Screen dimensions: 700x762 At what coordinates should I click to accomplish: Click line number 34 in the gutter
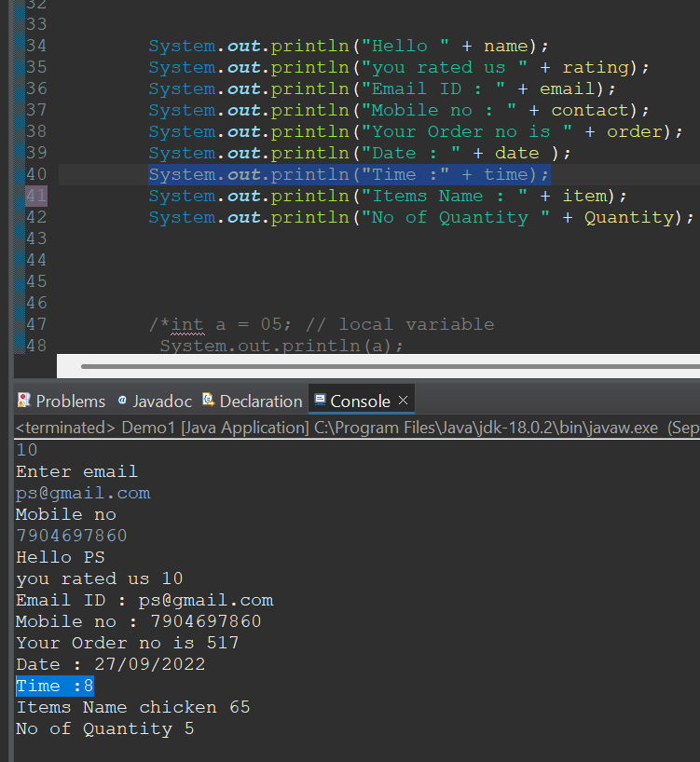36,46
